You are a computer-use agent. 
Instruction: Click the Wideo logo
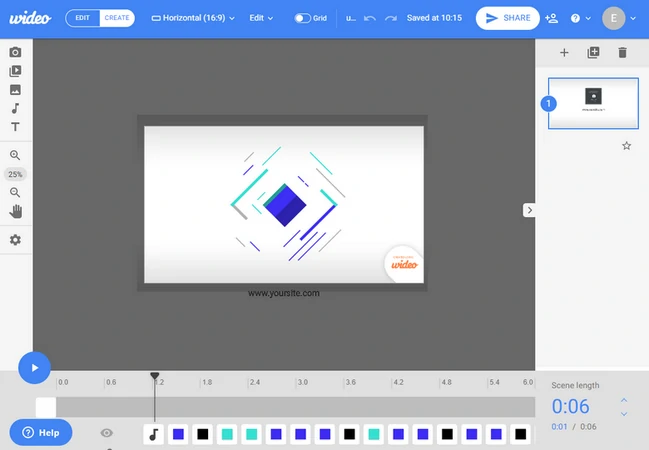(x=30, y=18)
